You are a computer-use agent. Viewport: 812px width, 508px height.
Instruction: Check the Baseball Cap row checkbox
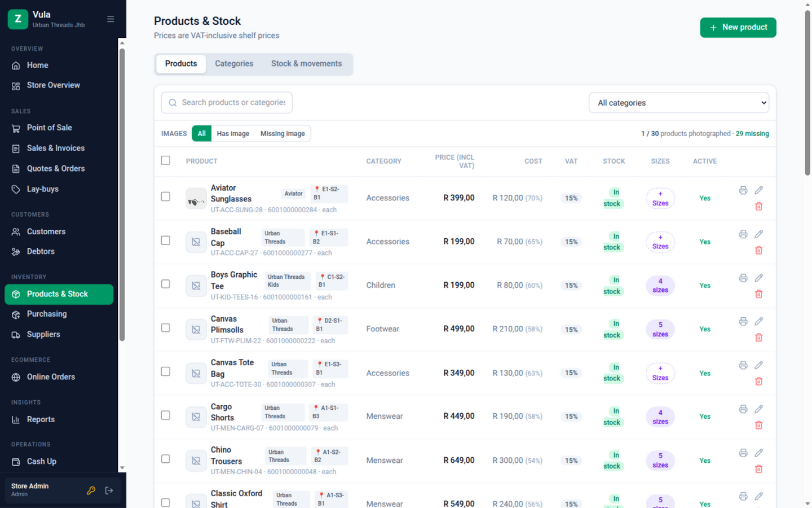[x=165, y=240]
